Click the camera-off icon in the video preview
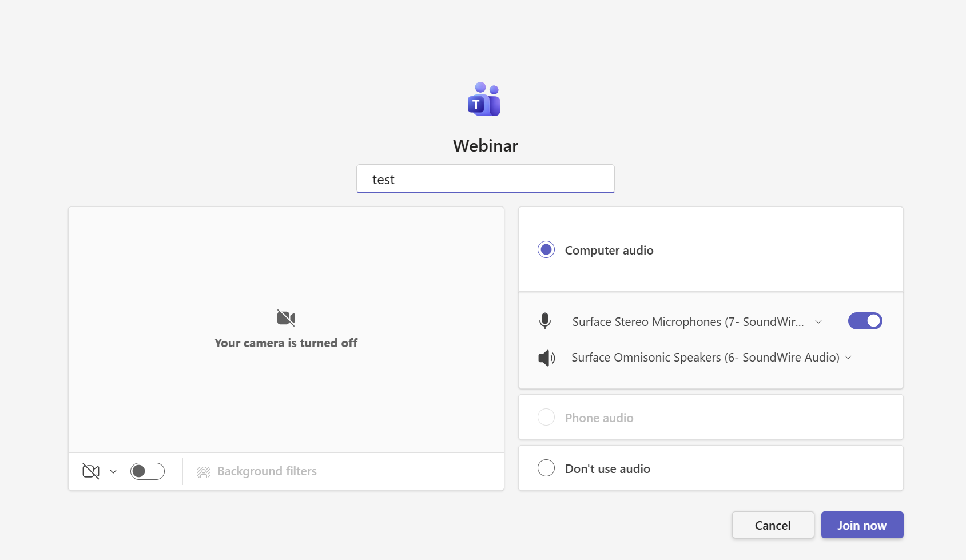The width and height of the screenshot is (966, 560). (286, 318)
